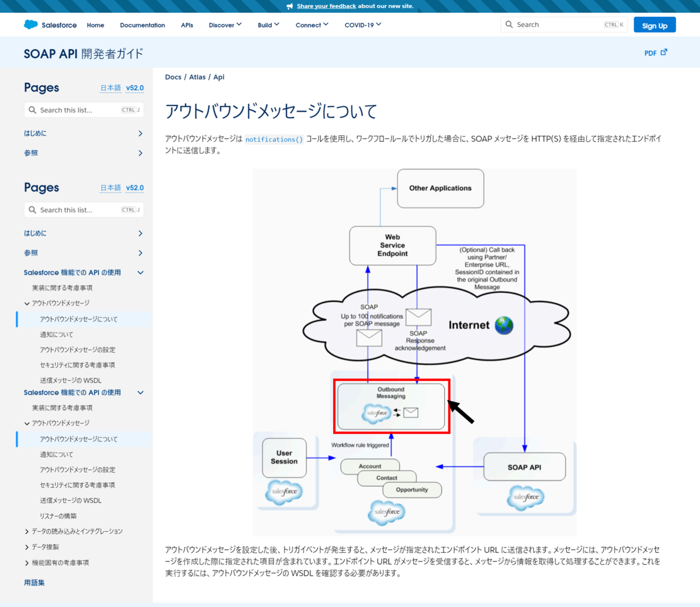Screen dimensions: 700x607
Task: Click the Docs breadcrumb
Action: pos(173,77)
